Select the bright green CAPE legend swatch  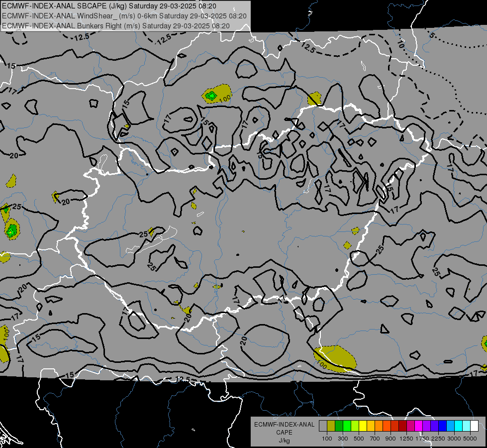(x=347, y=426)
